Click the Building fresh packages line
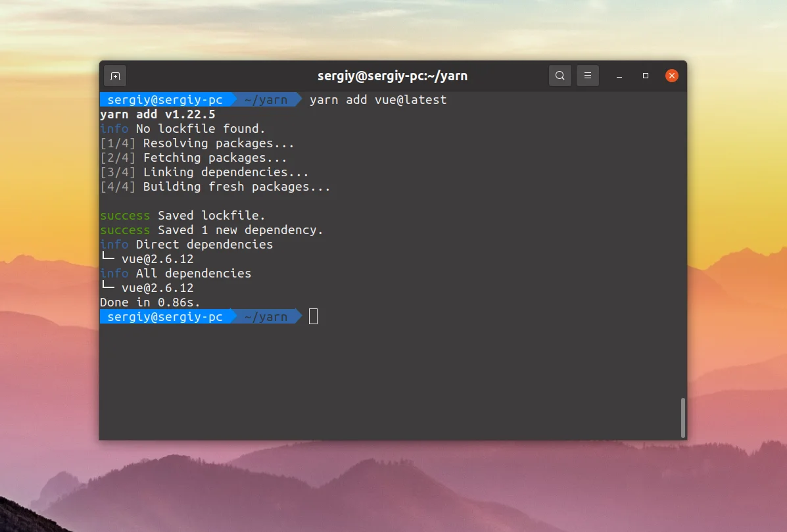 point(215,187)
